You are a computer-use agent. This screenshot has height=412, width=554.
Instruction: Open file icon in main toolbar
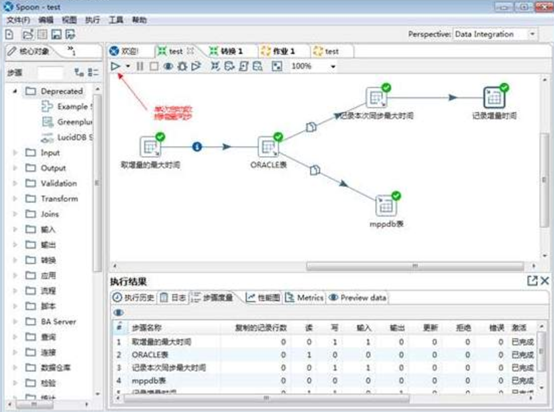[x=28, y=34]
